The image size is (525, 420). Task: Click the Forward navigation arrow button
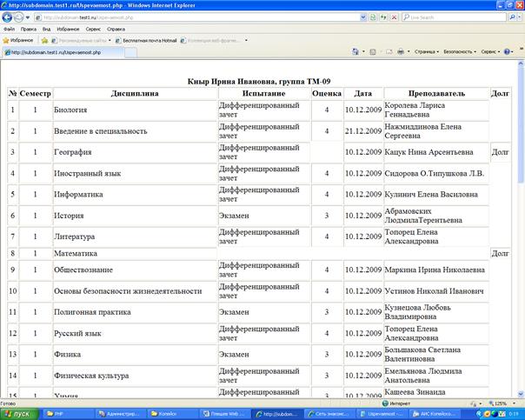(22, 17)
